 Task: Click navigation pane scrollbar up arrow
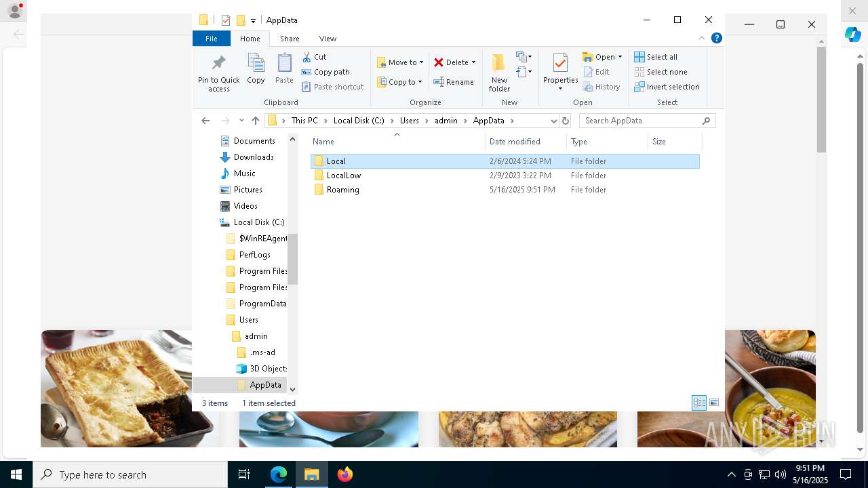click(293, 139)
